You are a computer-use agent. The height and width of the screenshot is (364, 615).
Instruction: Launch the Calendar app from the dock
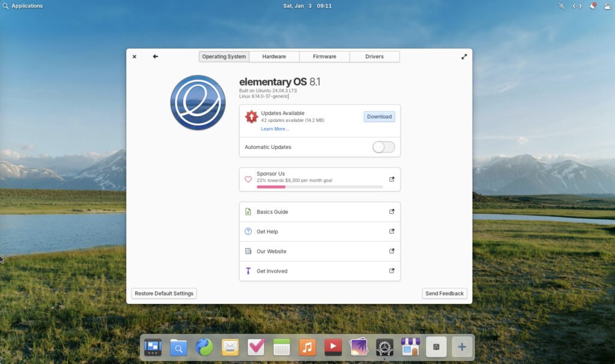(282, 347)
